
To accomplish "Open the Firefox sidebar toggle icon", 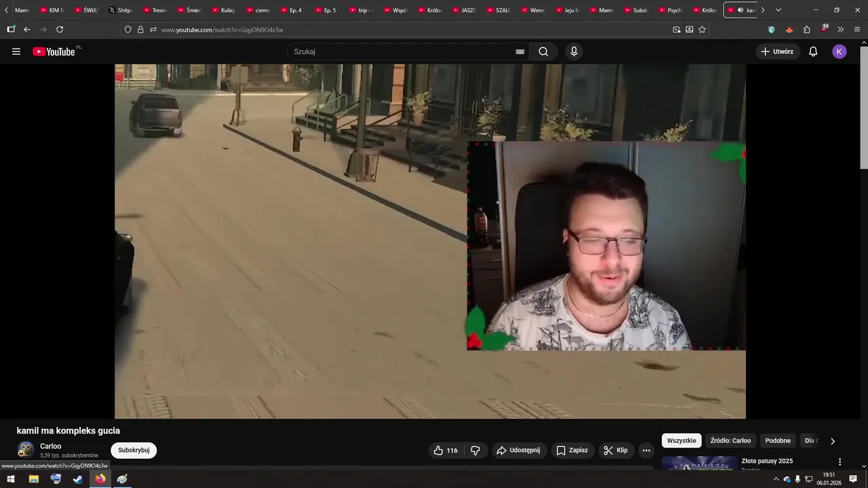I will point(11,30).
